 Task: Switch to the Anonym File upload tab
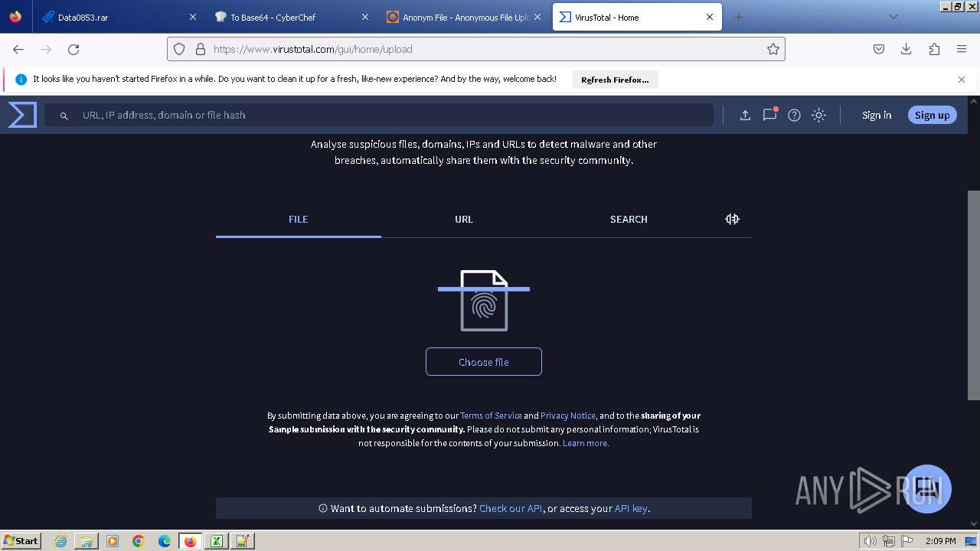[464, 17]
